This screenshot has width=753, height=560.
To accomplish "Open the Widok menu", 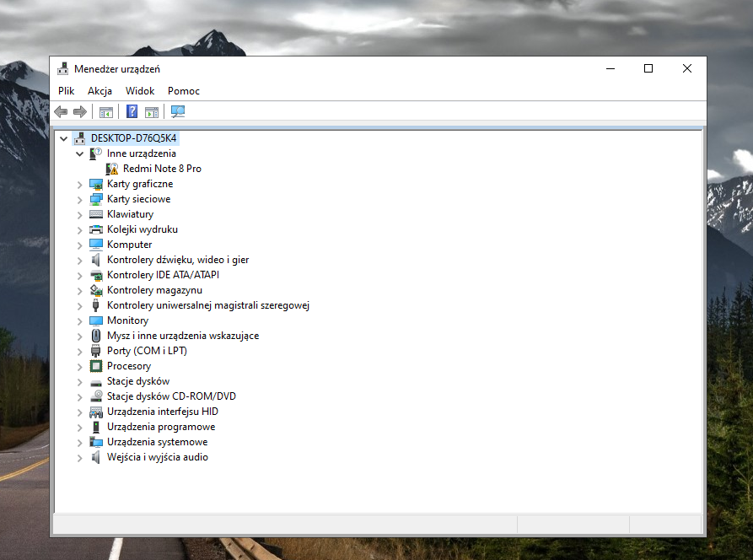I will click(x=140, y=91).
